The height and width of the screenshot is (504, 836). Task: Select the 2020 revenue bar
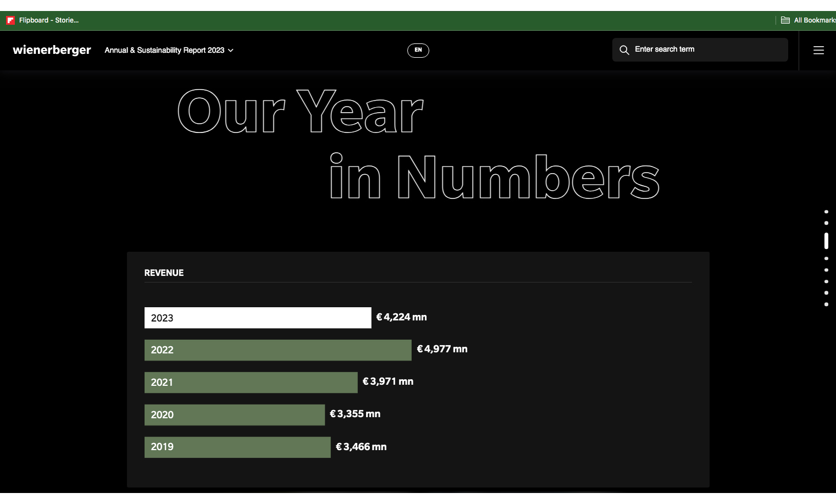235,415
